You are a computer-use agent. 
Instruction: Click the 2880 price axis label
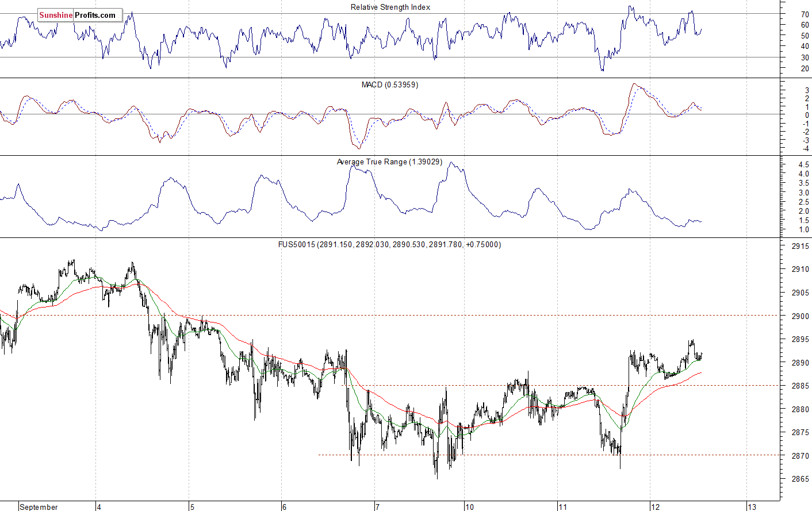(x=800, y=409)
